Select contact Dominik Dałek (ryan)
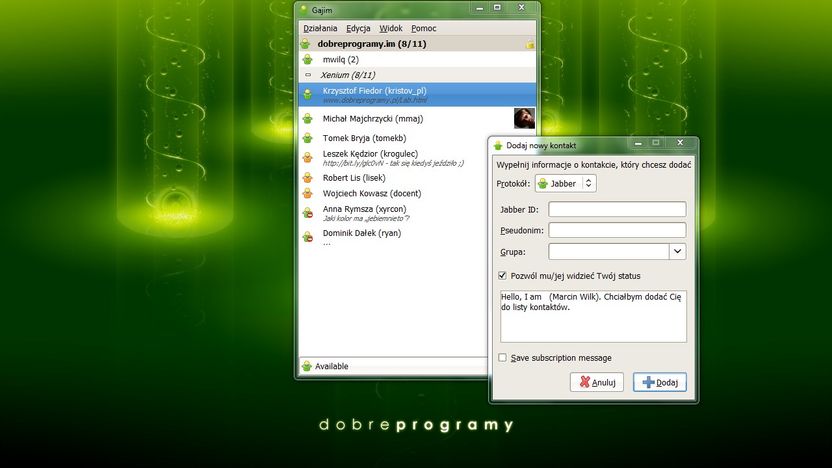 (393, 237)
